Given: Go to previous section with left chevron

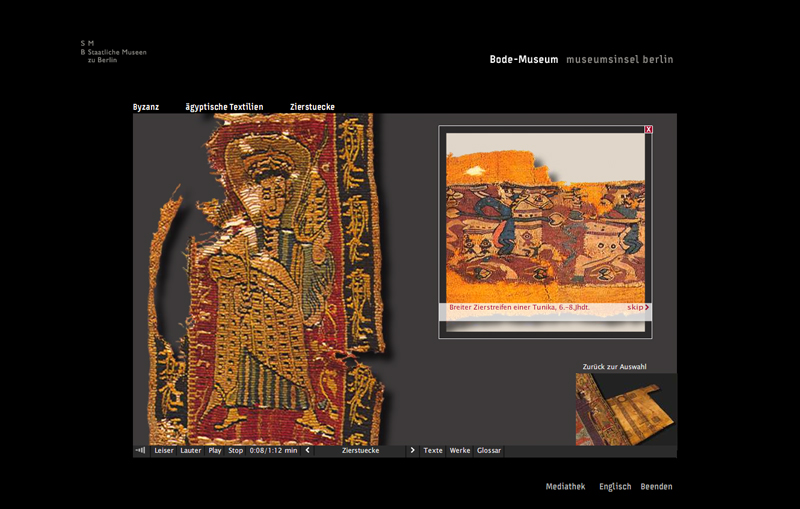Looking at the screenshot, I should (x=308, y=450).
